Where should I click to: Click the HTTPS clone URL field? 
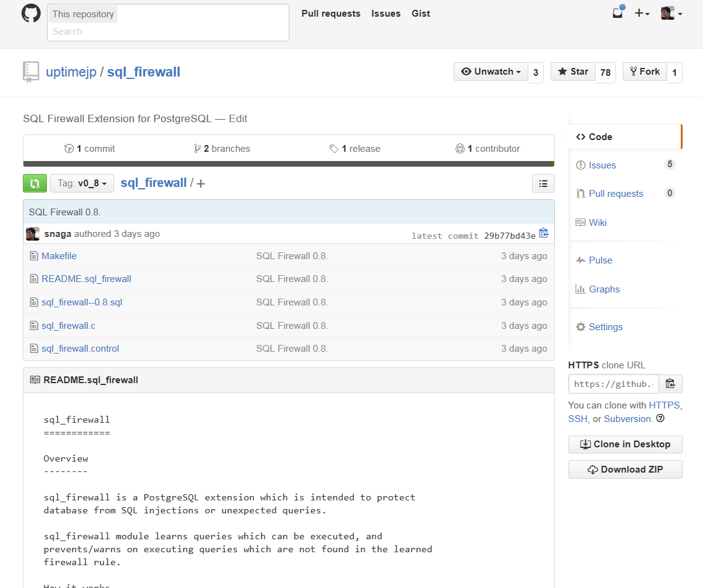[x=614, y=384]
